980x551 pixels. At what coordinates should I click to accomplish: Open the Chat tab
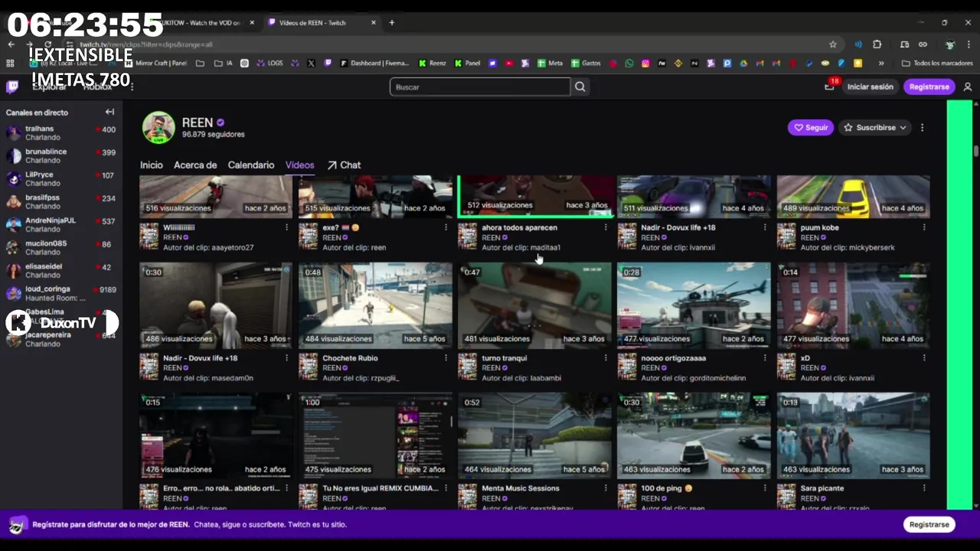[344, 165]
